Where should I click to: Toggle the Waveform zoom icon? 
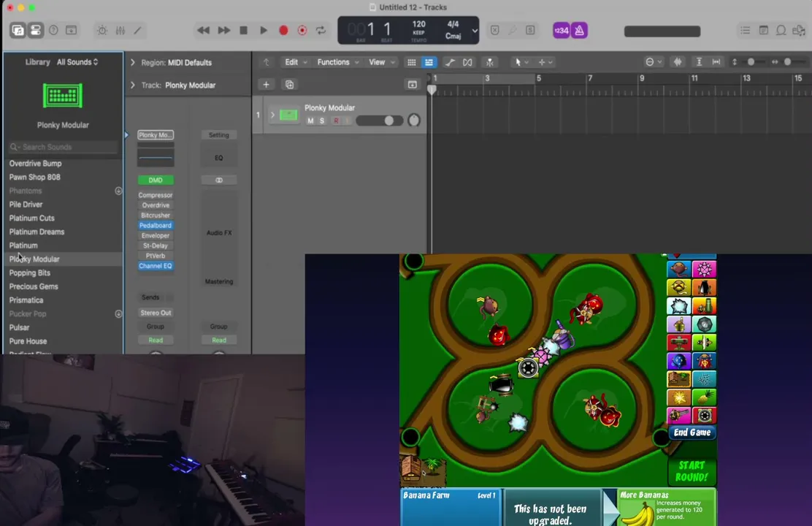point(678,62)
